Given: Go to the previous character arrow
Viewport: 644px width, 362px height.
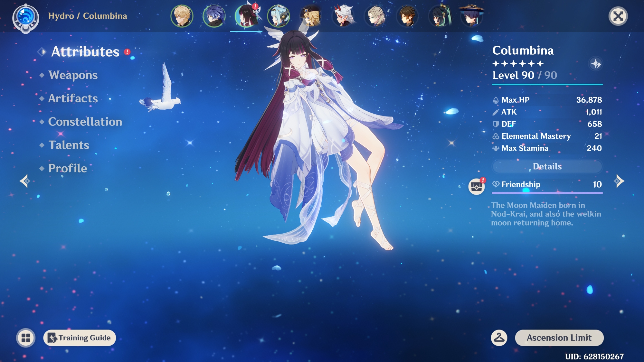Looking at the screenshot, I should coord(25,181).
